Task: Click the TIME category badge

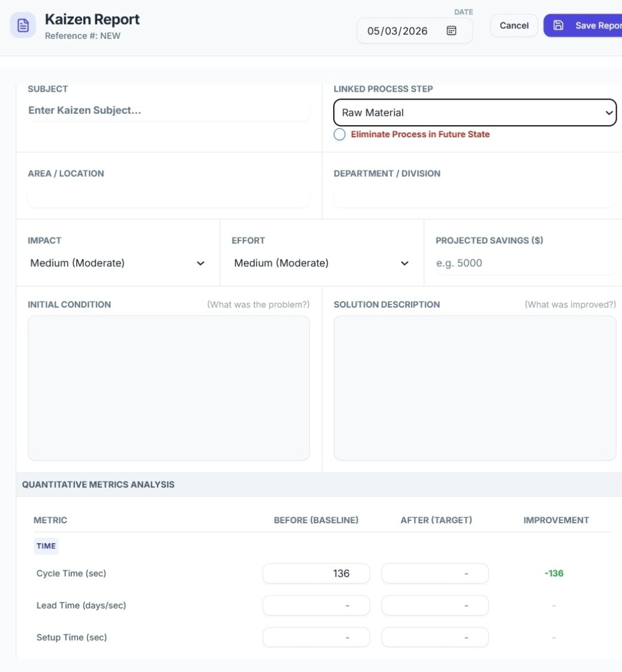Action: [46, 546]
